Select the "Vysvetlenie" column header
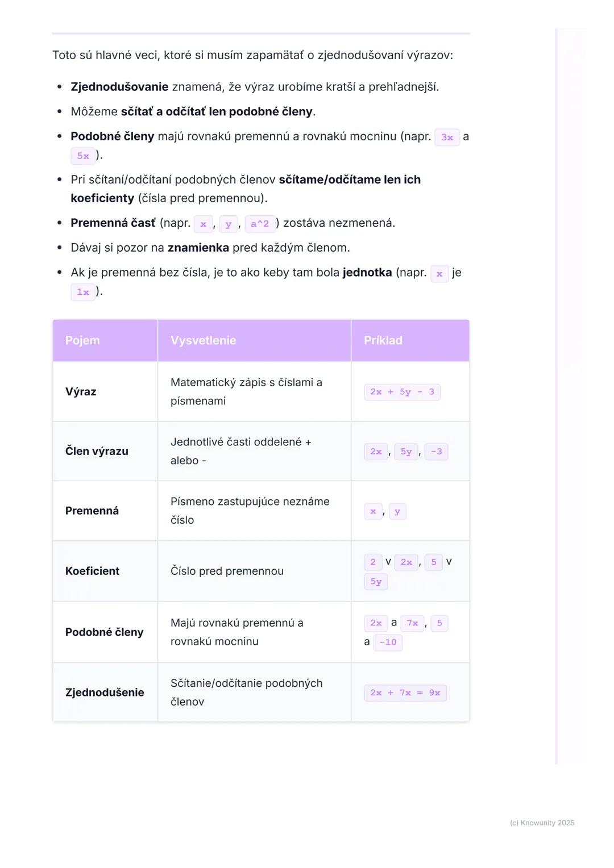This screenshot has width=614, height=868. click(203, 340)
